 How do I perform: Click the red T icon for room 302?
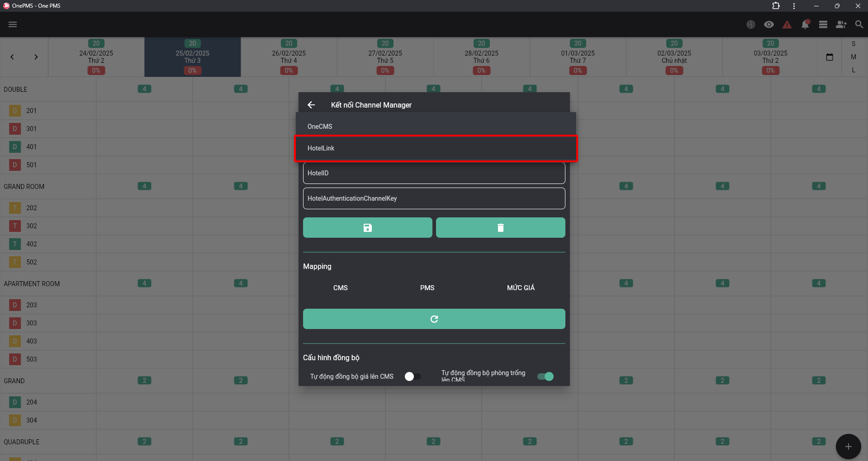(x=15, y=226)
